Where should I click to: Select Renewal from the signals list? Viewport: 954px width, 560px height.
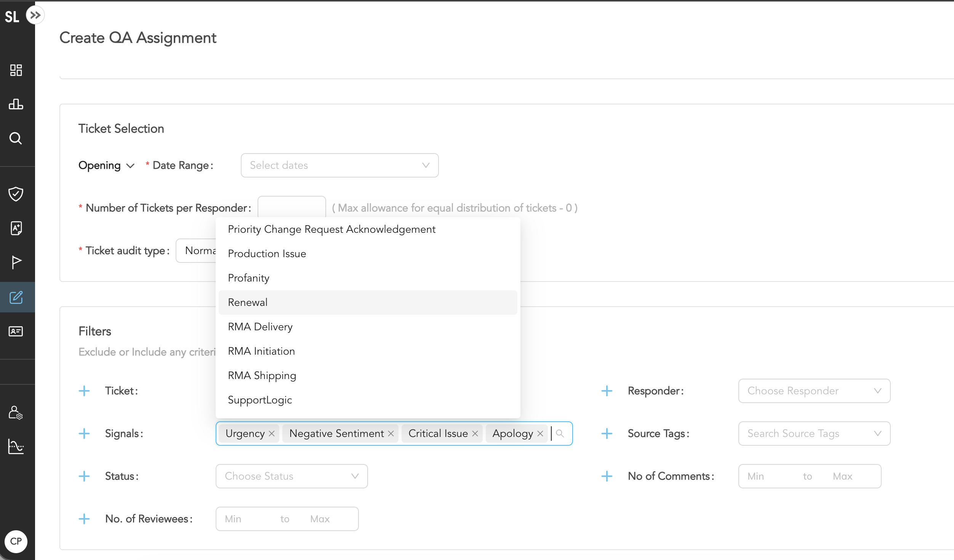click(248, 302)
